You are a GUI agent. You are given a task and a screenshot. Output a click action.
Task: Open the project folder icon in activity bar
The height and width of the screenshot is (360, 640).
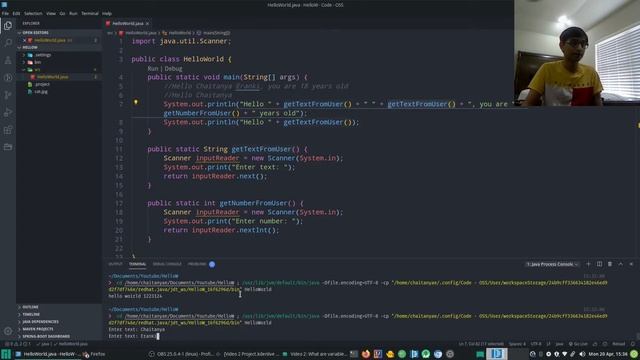click(x=8, y=147)
